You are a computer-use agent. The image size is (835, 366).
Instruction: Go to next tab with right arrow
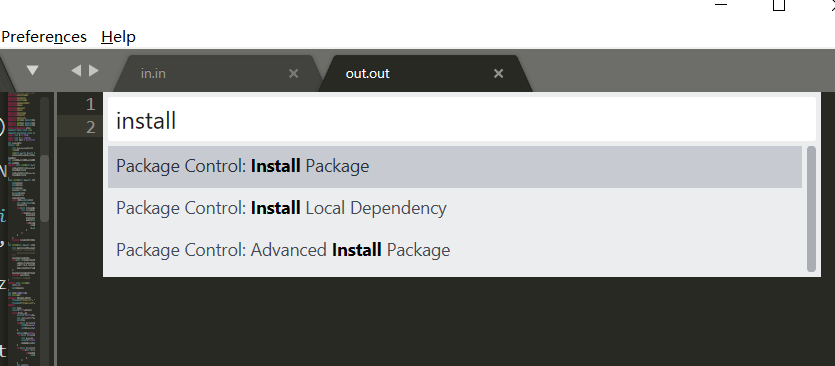(94, 70)
